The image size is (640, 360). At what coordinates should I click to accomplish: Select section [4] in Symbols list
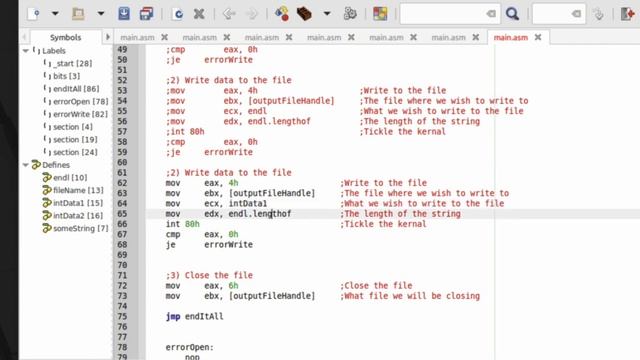[73, 127]
